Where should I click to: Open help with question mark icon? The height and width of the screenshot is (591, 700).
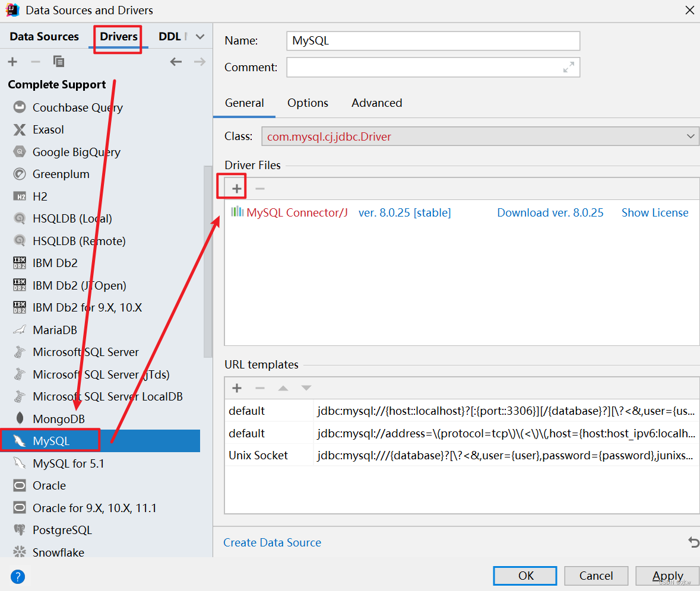(x=17, y=576)
